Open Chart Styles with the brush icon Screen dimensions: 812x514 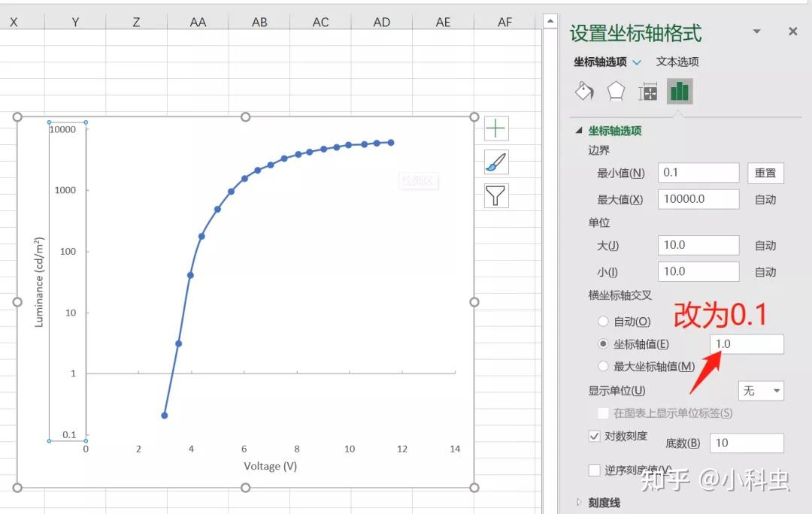point(495,162)
